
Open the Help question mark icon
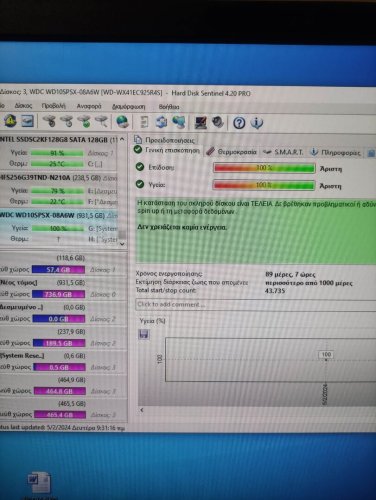tap(239, 123)
